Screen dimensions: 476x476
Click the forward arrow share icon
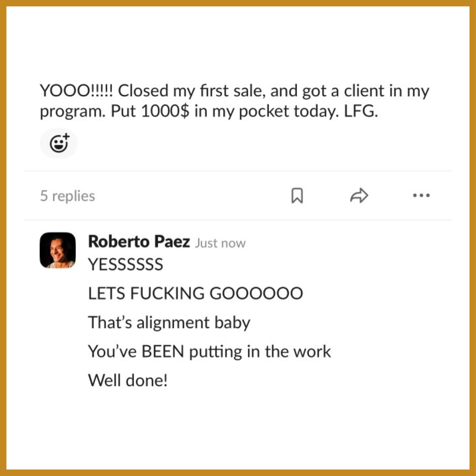pyautogui.click(x=359, y=196)
